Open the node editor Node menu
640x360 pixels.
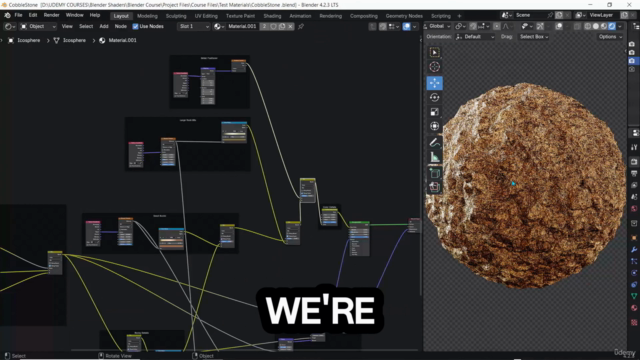coord(120,27)
